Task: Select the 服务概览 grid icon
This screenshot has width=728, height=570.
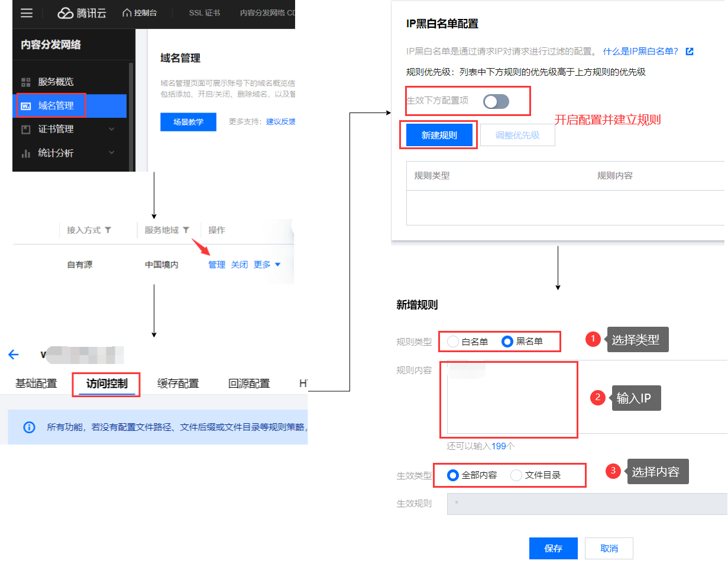Action: (x=25, y=82)
